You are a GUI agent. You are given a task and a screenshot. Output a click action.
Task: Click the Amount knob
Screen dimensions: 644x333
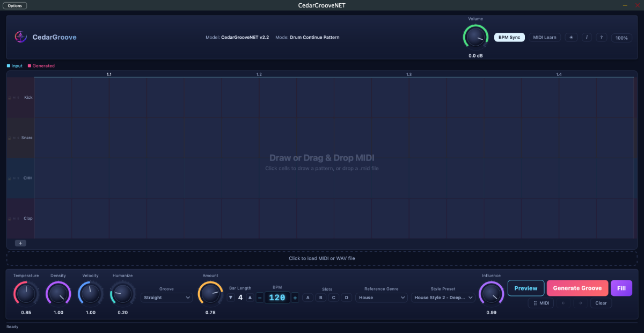tap(210, 294)
